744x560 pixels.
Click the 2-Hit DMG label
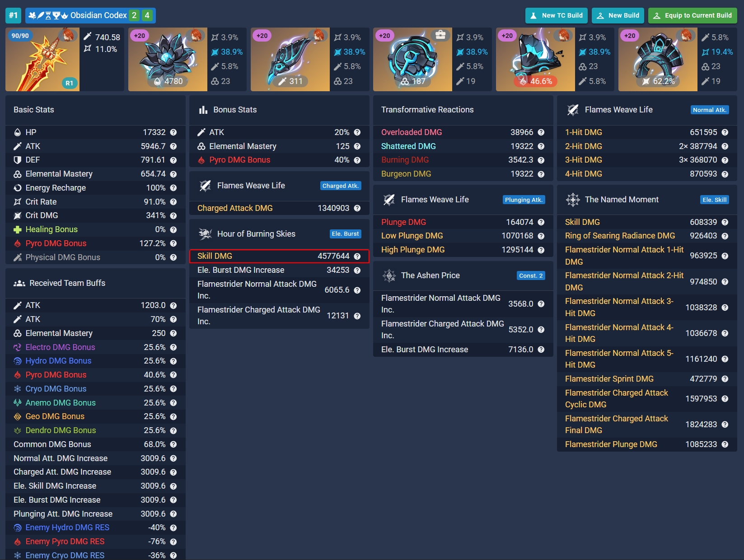coord(584,146)
